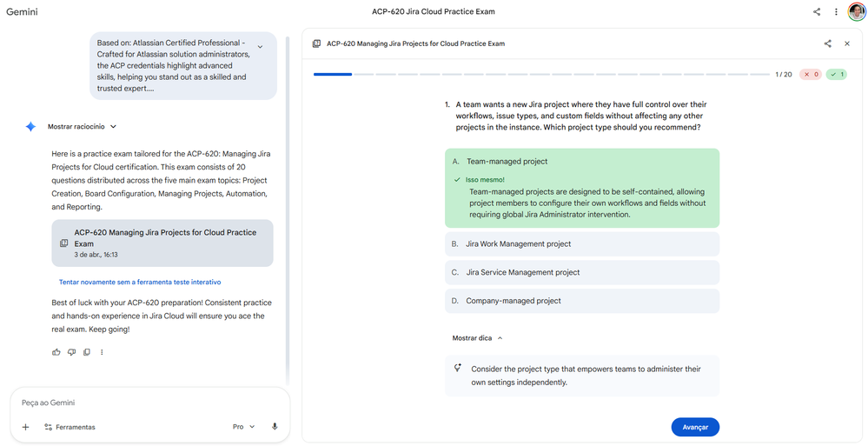Screen dimensions: 868x446
Task: Click the 3 de abr., 16:13 timestamp
Action: click(x=96, y=255)
